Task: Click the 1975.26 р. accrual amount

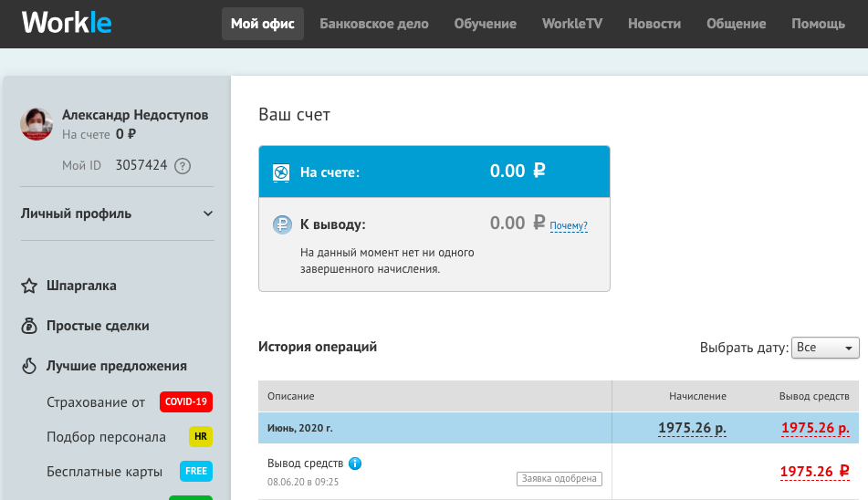Action: coord(692,428)
